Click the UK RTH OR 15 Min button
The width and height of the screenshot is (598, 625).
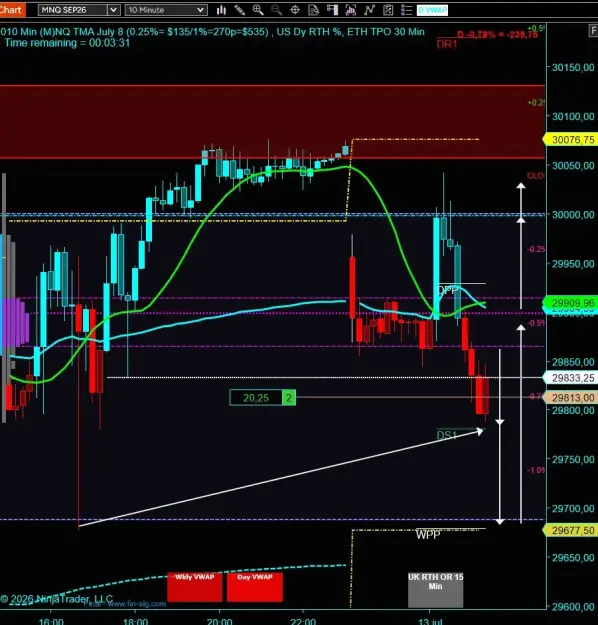(x=435, y=590)
